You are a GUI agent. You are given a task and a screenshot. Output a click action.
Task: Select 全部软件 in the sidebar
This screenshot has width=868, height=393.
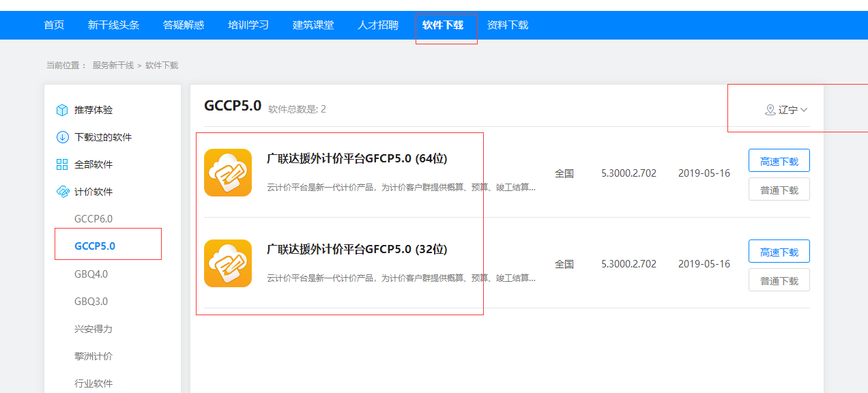pos(93,164)
